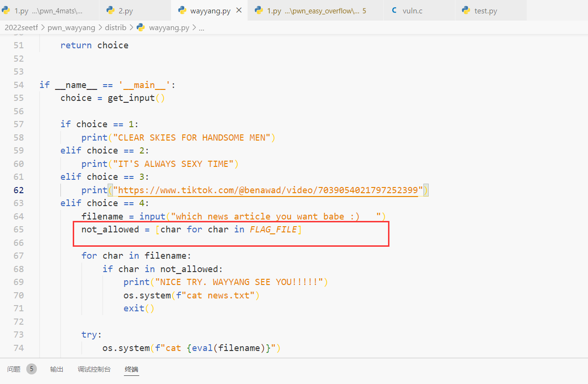Close the wayyang.py tab
588x384 pixels.
click(239, 11)
